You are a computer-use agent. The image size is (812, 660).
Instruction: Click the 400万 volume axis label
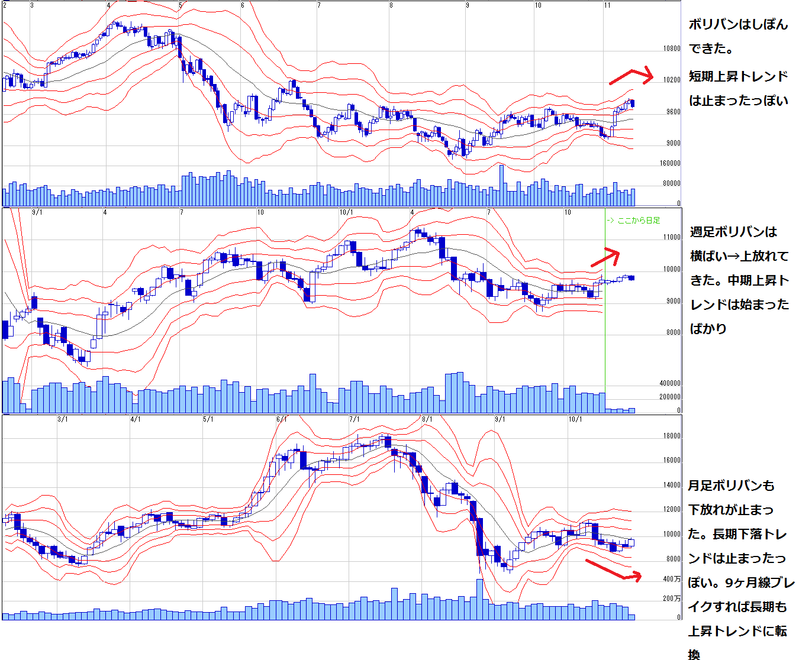[x=671, y=579]
